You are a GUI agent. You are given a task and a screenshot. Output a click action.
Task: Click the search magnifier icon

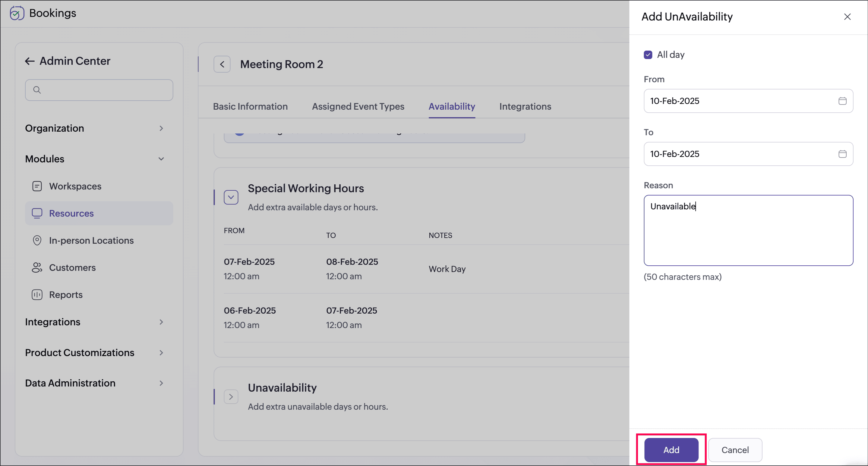37,90
